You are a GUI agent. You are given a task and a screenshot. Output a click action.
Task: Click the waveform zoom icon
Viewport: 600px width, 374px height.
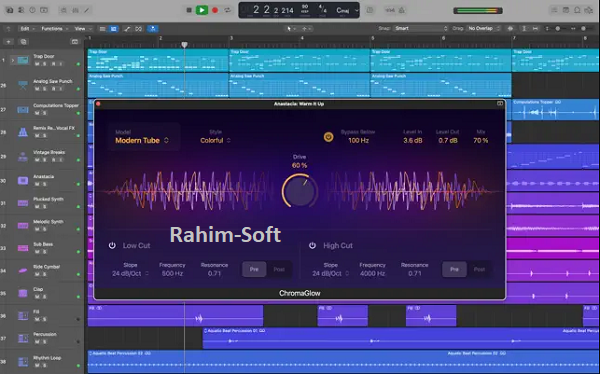510,29
